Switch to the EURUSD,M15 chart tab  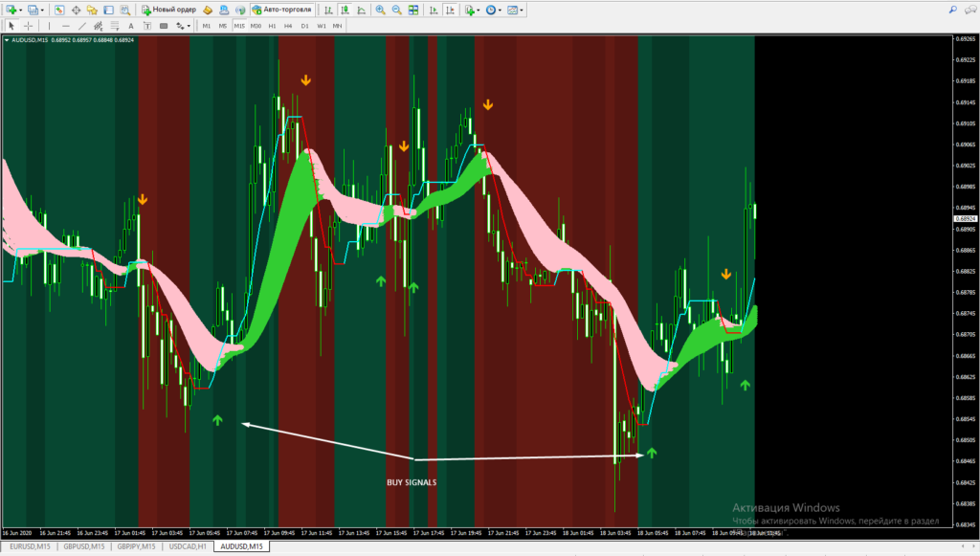tap(29, 546)
